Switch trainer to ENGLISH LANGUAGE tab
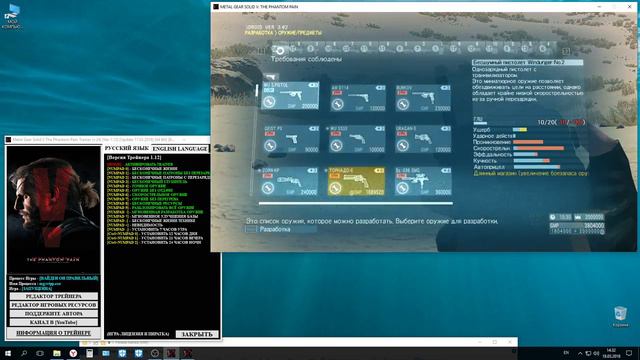This screenshot has width=640, height=360. pyautogui.click(x=180, y=149)
